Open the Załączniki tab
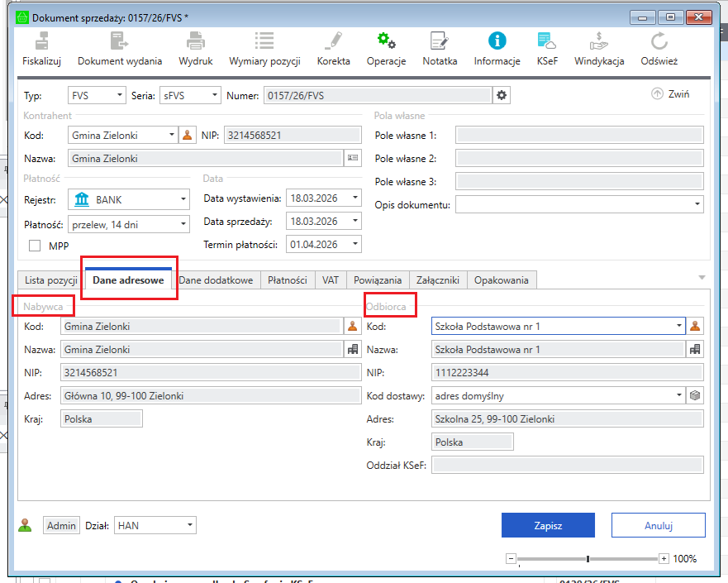The height and width of the screenshot is (583, 728). tap(438, 280)
